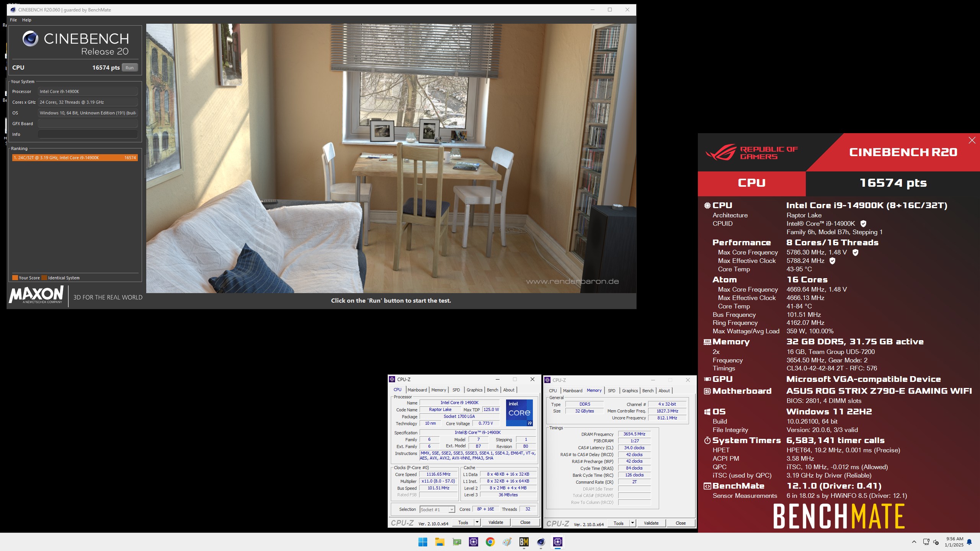980x551 pixels.
Task: Click shield icon next to Max Effective Clock
Action: (x=832, y=261)
